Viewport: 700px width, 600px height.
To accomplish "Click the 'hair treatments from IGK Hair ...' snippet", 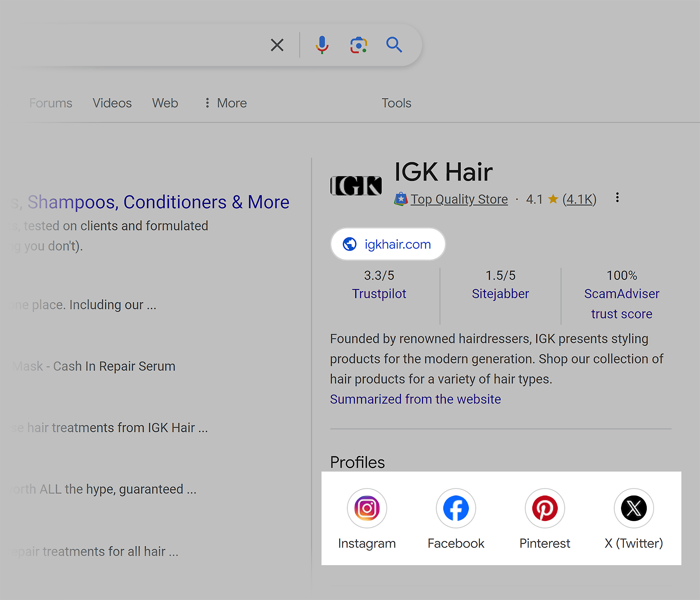I will (117, 428).
